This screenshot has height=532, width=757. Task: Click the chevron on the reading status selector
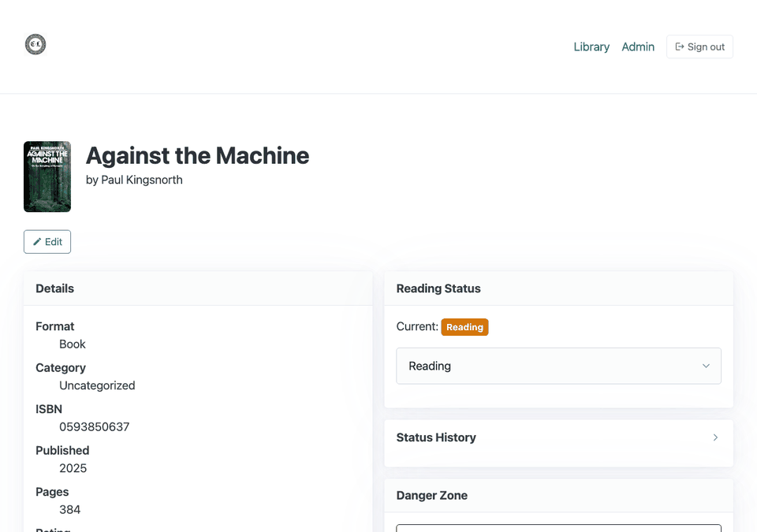click(x=707, y=366)
